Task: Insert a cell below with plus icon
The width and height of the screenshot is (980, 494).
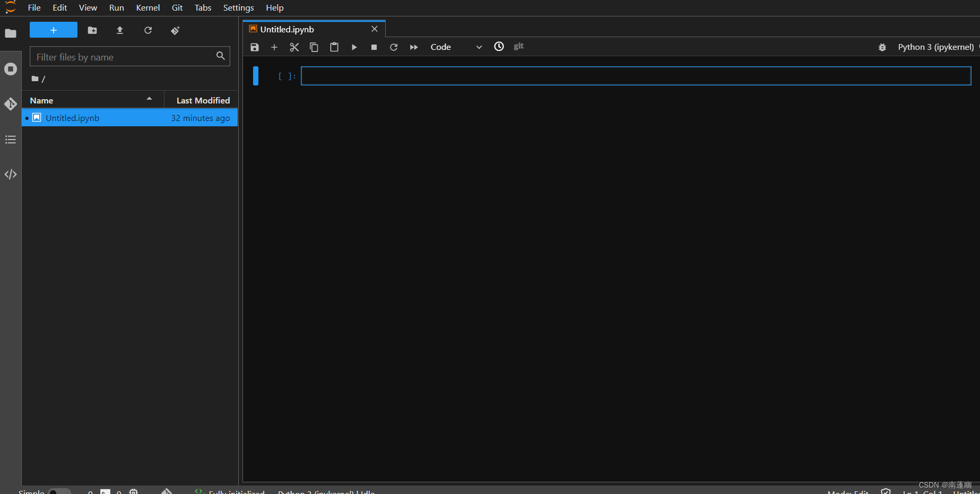Action: point(274,47)
